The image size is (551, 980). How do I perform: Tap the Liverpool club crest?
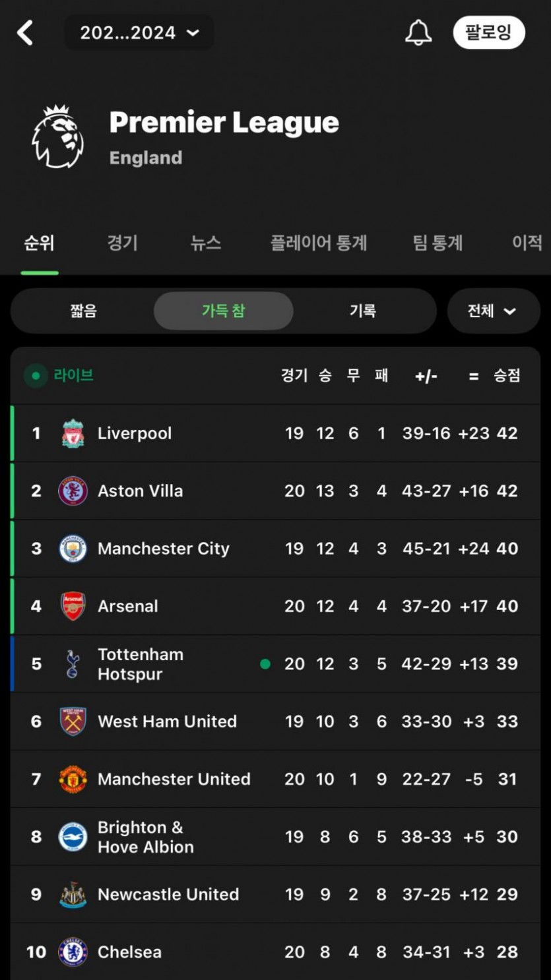click(x=73, y=434)
